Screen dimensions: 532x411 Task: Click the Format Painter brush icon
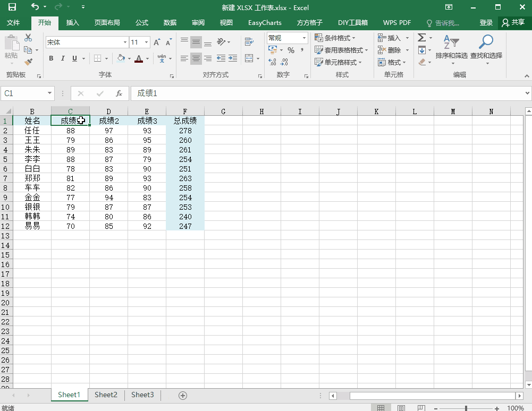pos(29,62)
